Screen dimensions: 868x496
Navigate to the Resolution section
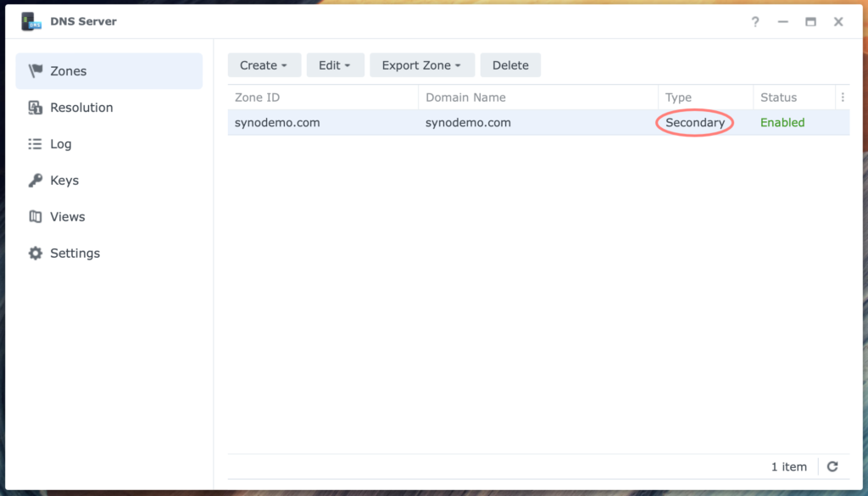click(x=81, y=108)
